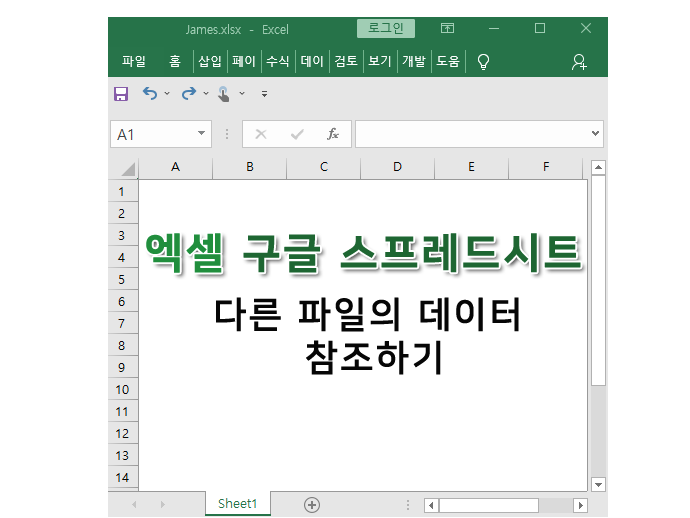690x518 pixels.
Task: Select column D header
Action: pos(398,167)
